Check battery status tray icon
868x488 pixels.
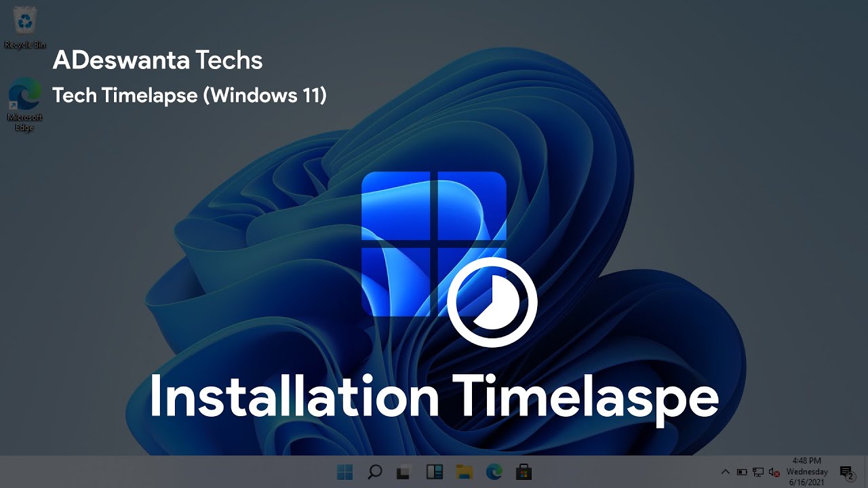742,472
